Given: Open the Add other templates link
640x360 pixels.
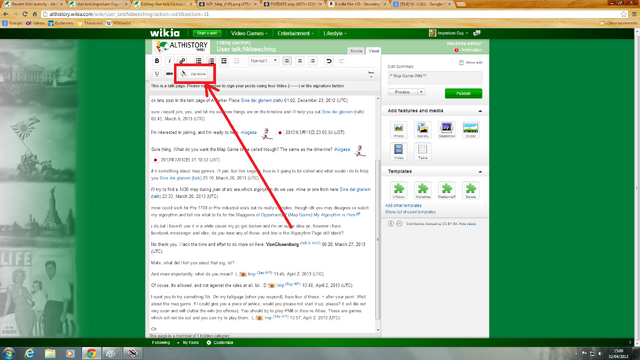Looking at the screenshot, I should 403,206.
